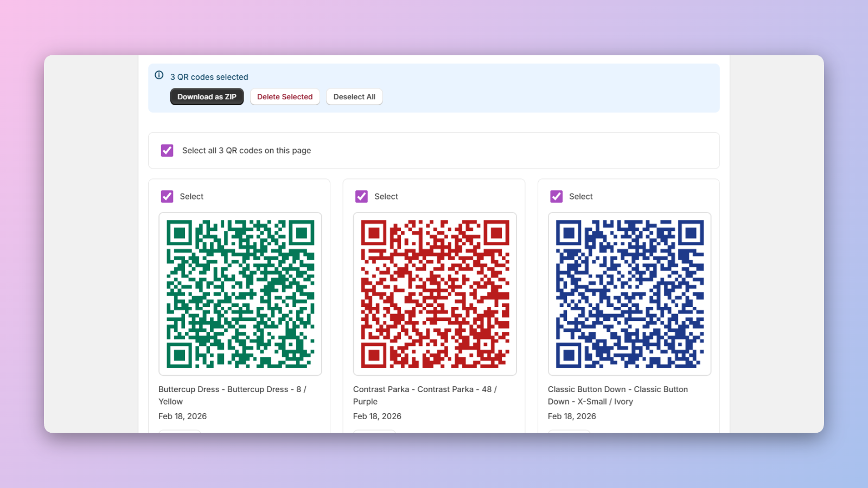
Task: Click the Select label on the blue QR card
Action: (580, 196)
